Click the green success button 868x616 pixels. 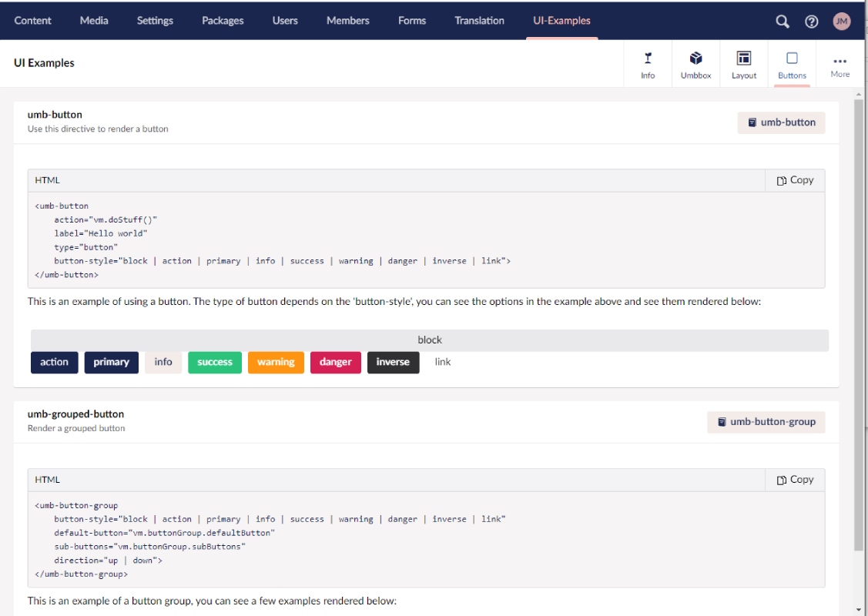215,362
